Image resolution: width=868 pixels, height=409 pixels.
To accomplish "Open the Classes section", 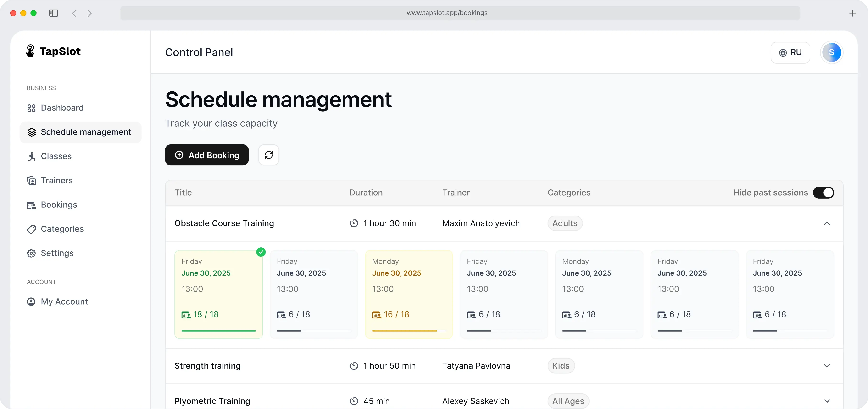I will tap(81, 156).
